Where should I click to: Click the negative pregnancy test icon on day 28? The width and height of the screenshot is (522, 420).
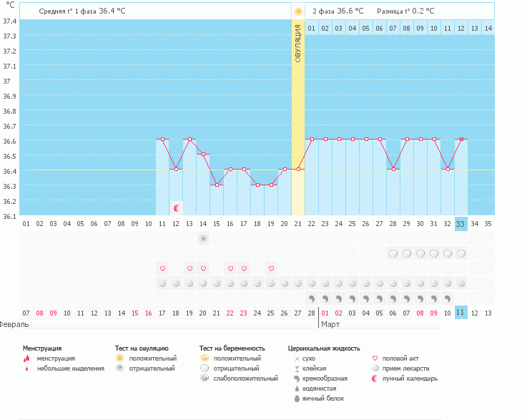pyautogui.click(x=393, y=253)
